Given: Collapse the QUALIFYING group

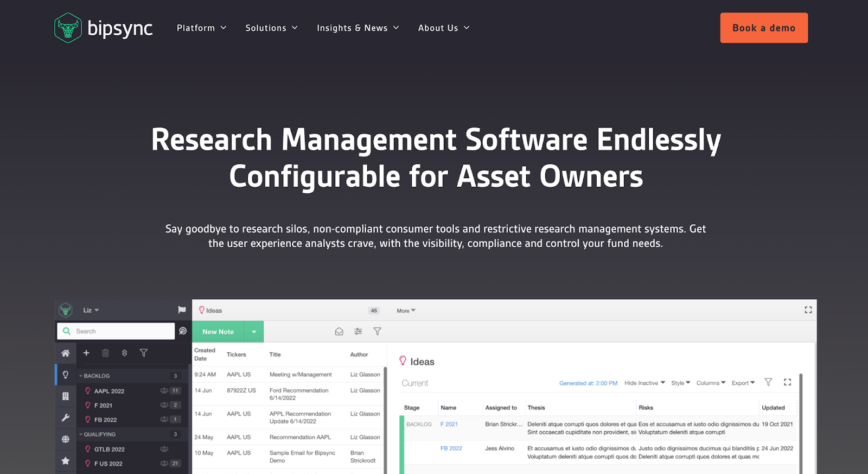Looking at the screenshot, I should click(x=81, y=434).
